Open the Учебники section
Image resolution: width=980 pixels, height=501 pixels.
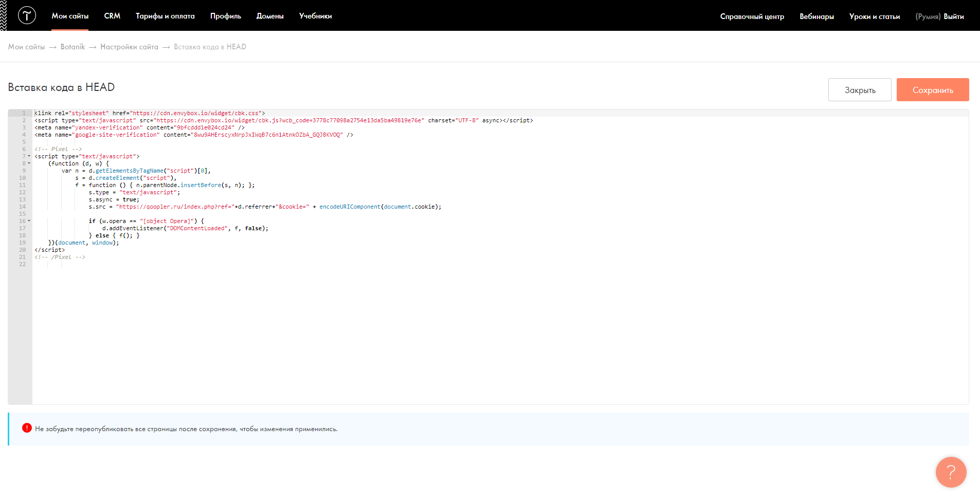(x=315, y=16)
